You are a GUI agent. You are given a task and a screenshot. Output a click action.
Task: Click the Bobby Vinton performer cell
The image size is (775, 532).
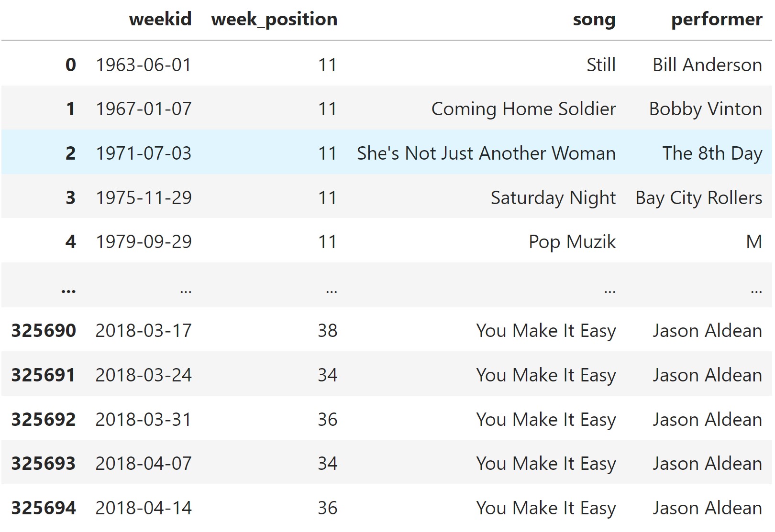[x=706, y=109]
